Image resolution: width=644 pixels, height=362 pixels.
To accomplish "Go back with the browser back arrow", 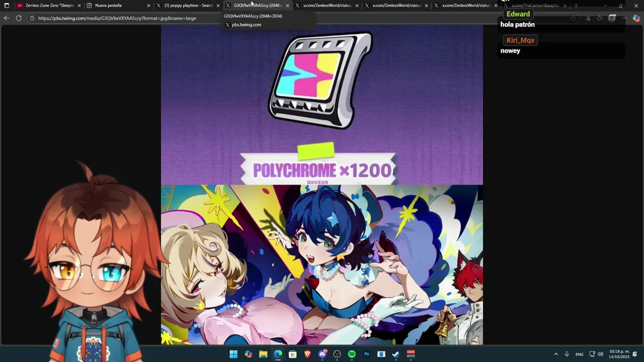I will (7, 18).
